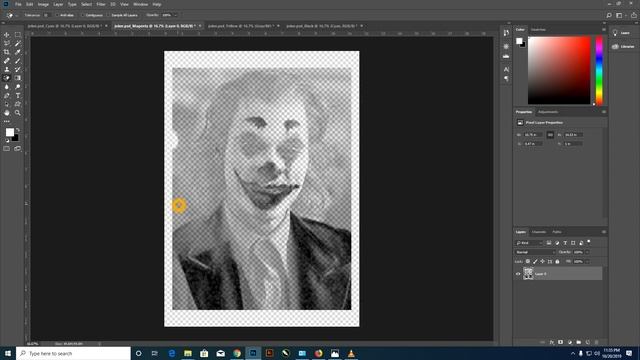Select the Crop tool

[x=7, y=52]
